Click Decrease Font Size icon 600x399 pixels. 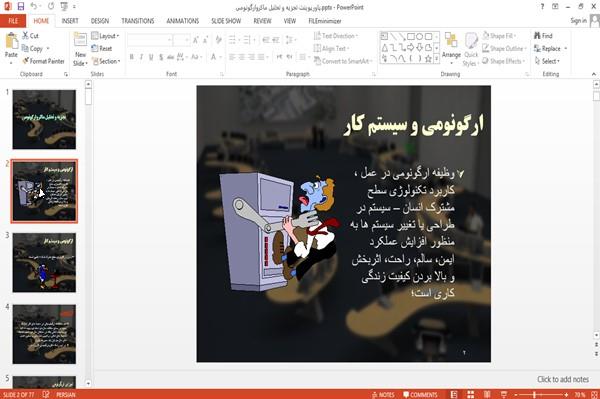pos(205,40)
